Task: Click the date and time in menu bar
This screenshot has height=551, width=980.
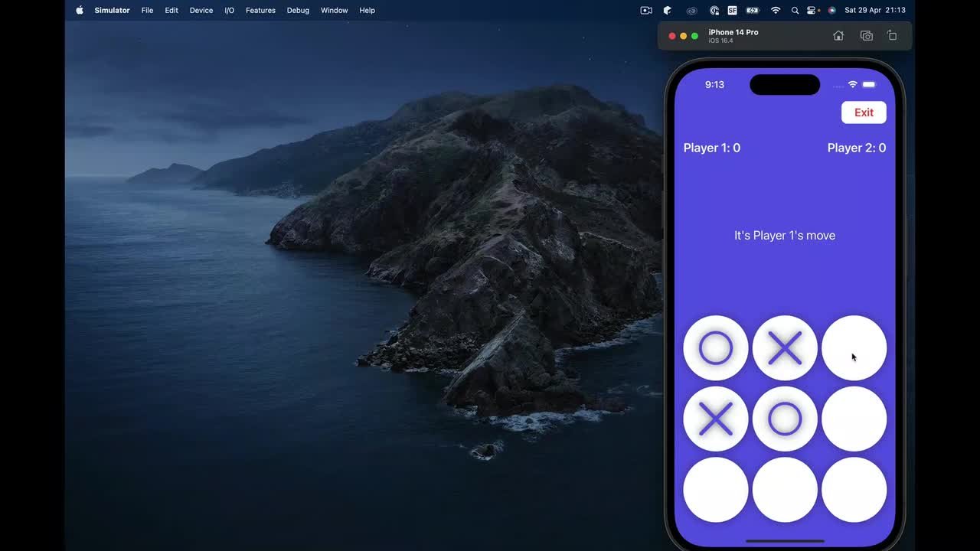Action: coord(875,10)
